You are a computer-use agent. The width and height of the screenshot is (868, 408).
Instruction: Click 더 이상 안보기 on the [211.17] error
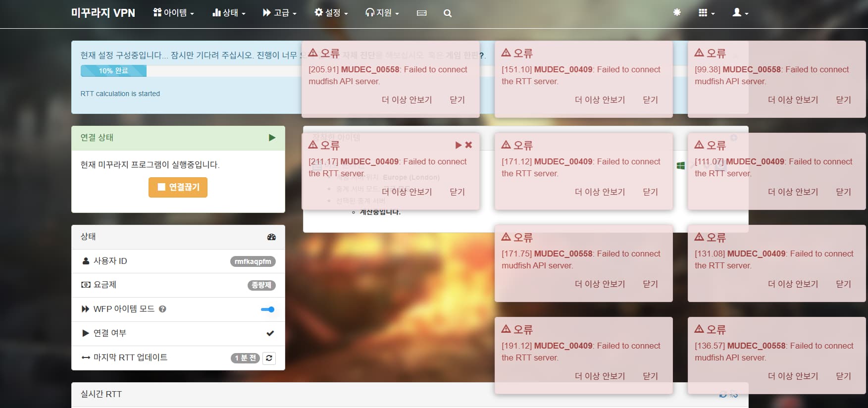[x=407, y=192]
